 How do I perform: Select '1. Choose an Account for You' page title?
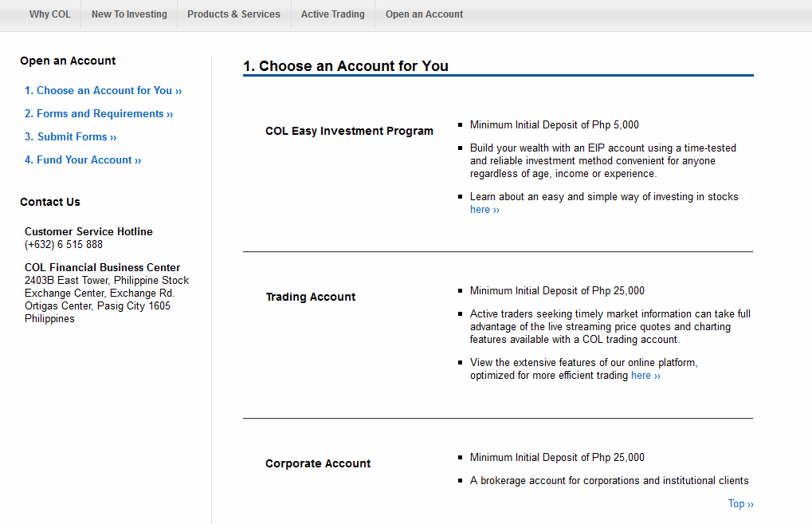pos(346,66)
